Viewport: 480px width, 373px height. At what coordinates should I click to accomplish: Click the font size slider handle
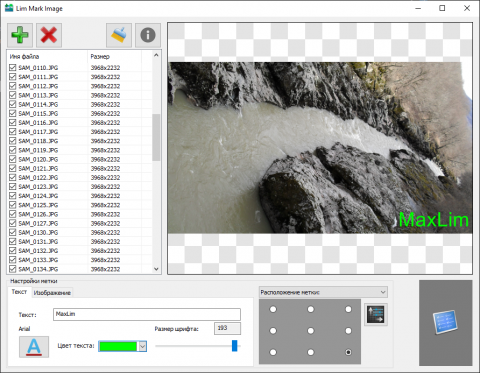click(235, 346)
